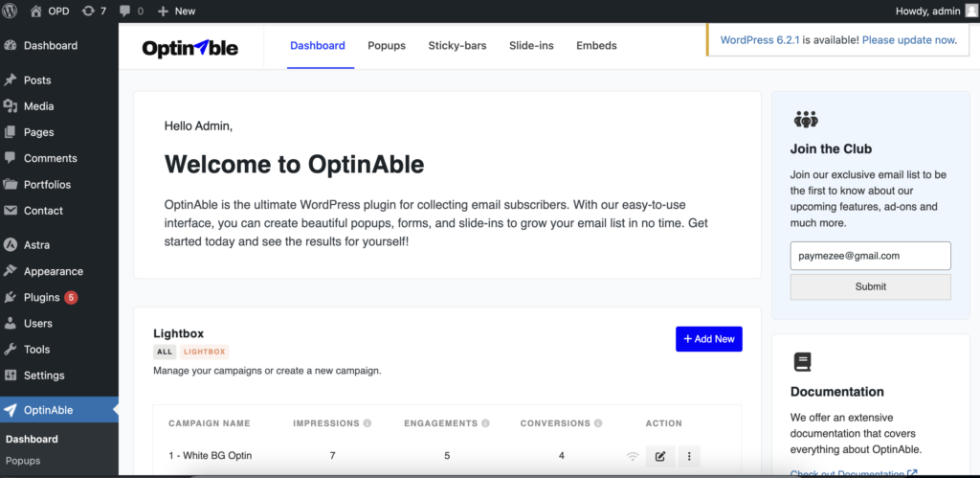Open the Sticky-bars tab
The height and width of the screenshot is (478, 980).
coord(457,46)
